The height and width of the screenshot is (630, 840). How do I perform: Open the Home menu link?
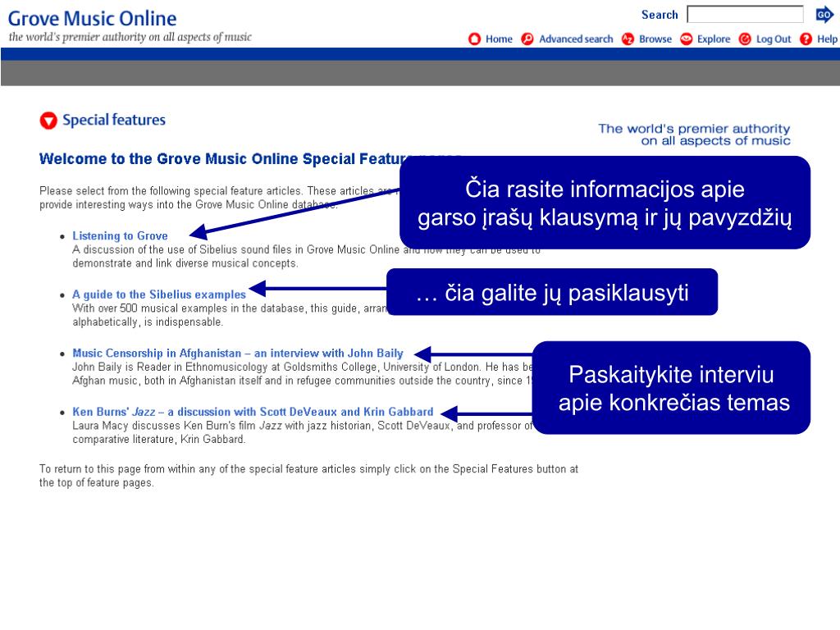point(499,39)
